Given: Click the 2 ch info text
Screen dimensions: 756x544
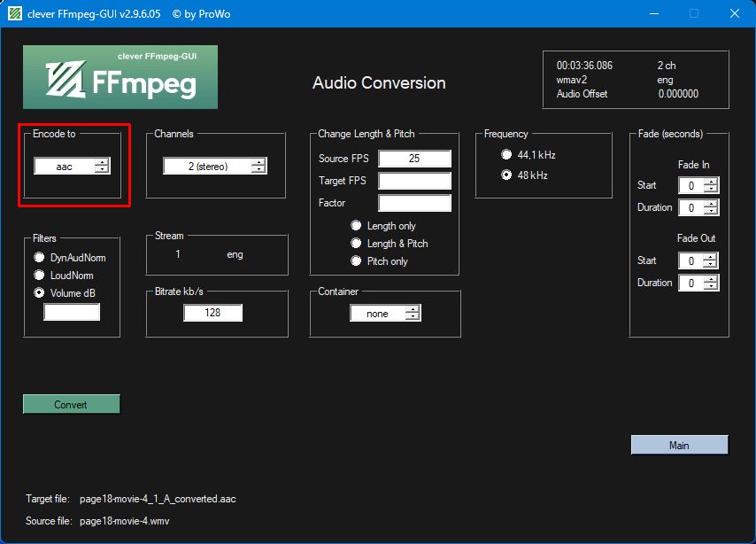Looking at the screenshot, I should (x=667, y=66).
